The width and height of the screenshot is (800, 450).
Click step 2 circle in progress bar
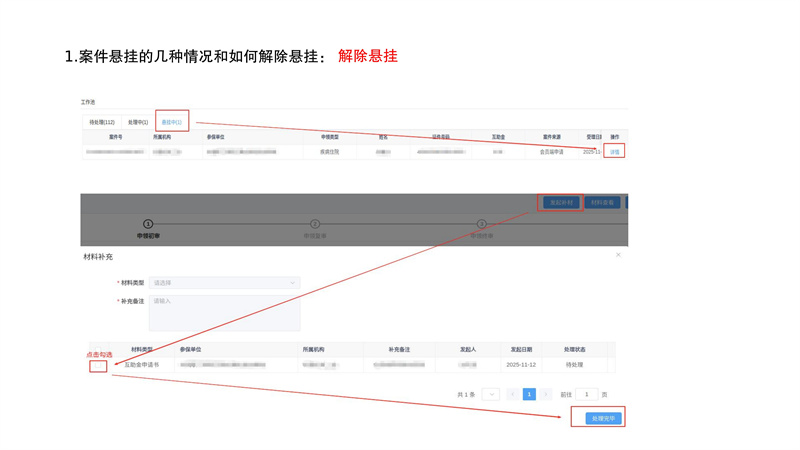pos(315,224)
